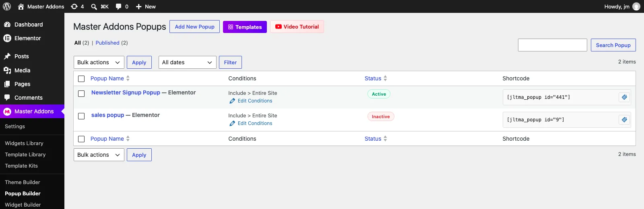Click the shortcode text jltma_popup id="9"
Screen dimensions: 644x209
(536, 120)
